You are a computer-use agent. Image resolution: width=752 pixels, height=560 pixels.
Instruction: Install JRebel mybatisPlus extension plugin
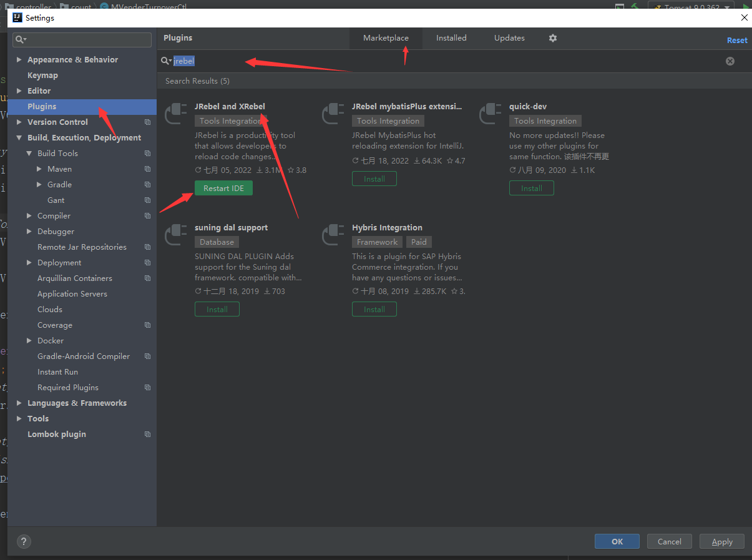coord(374,179)
